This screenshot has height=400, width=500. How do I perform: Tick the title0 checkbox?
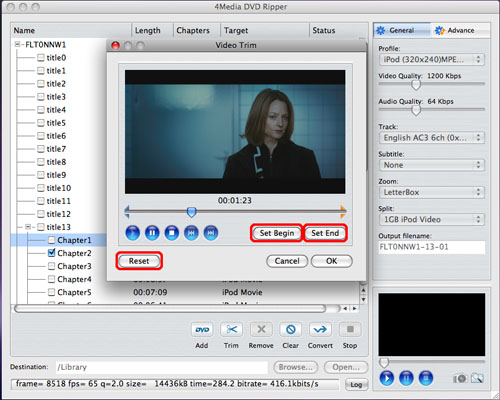[x=41, y=58]
